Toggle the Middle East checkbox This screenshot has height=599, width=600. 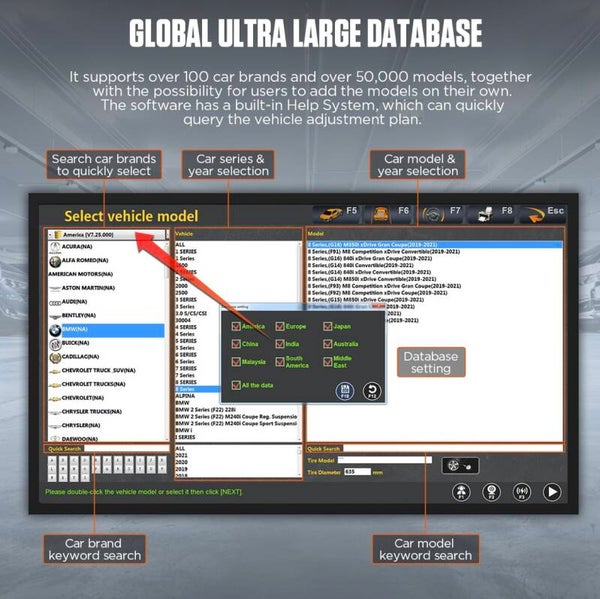[x=328, y=362]
